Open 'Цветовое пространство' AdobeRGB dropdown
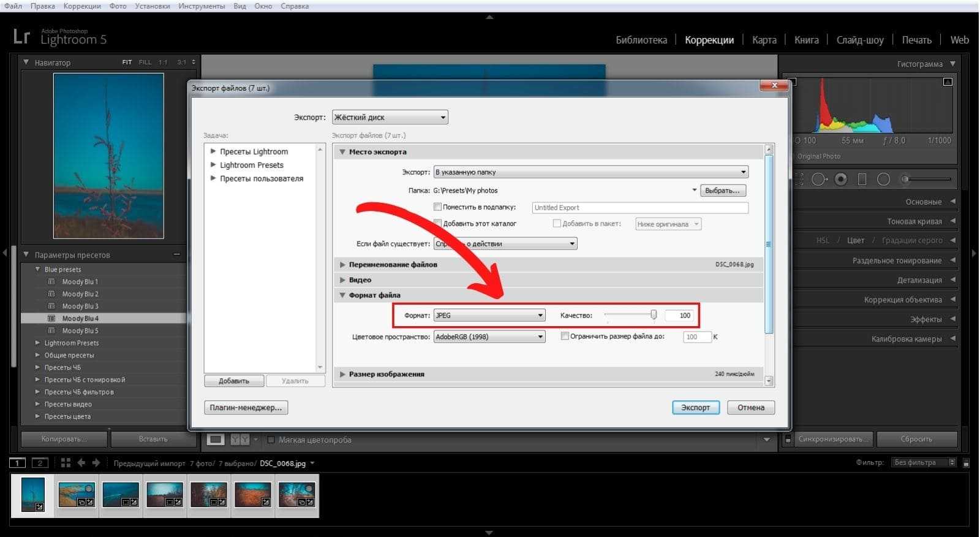The image size is (980, 537). (489, 337)
